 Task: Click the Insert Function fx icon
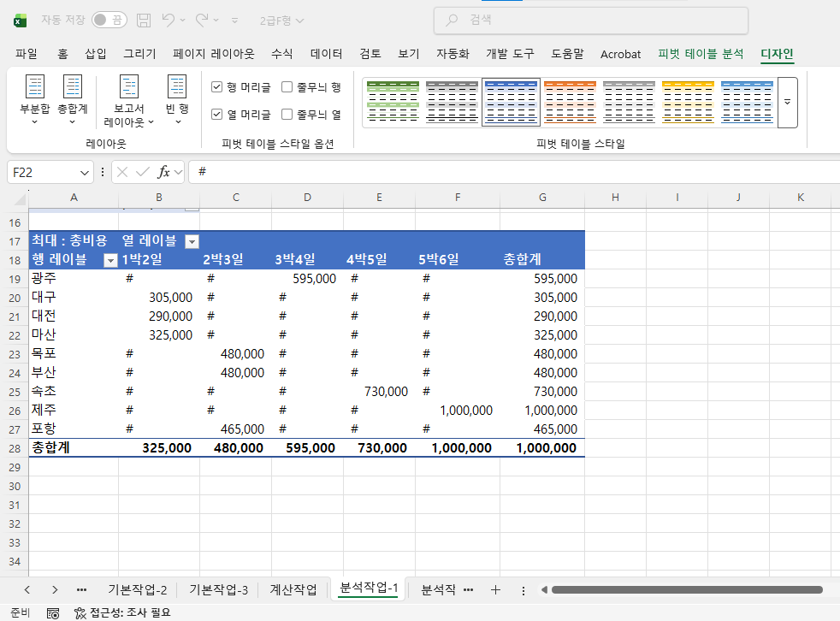pyautogui.click(x=163, y=172)
